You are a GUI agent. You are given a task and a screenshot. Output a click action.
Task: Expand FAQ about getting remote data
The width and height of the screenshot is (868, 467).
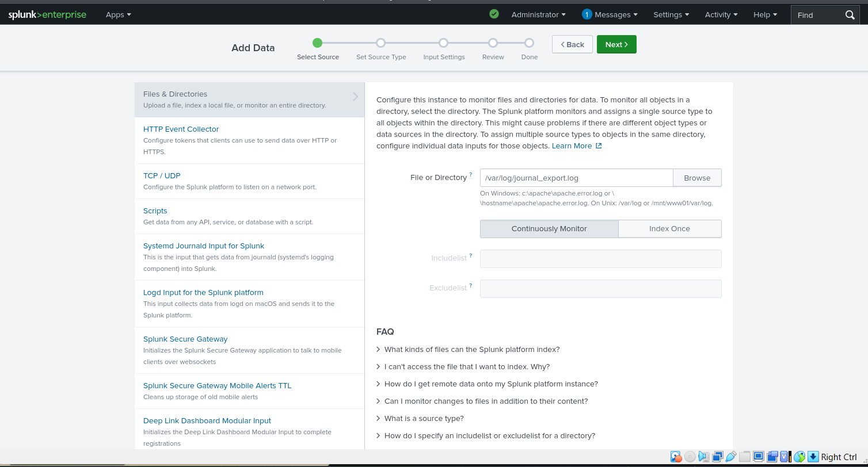click(x=487, y=384)
